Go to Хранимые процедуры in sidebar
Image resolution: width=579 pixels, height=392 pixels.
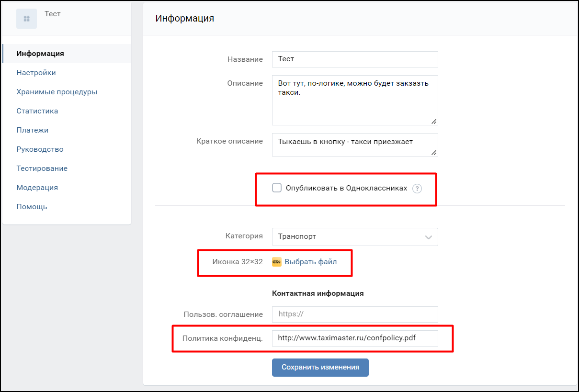point(57,92)
